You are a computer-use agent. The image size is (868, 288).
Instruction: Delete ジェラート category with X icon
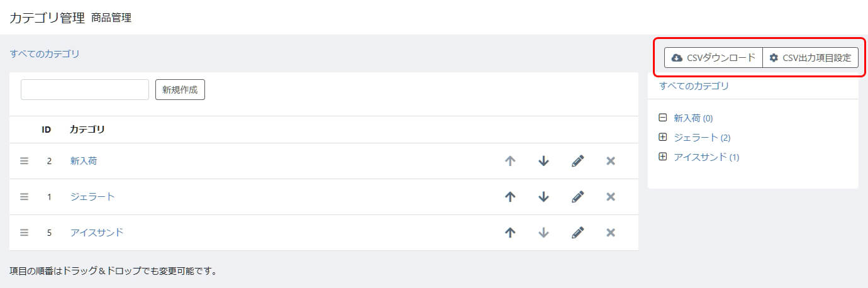610,197
